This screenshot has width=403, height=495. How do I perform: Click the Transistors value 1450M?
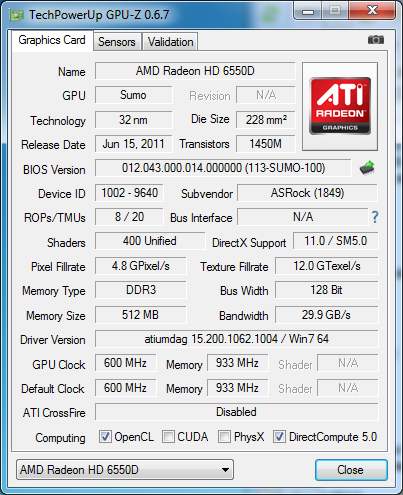[x=266, y=144]
